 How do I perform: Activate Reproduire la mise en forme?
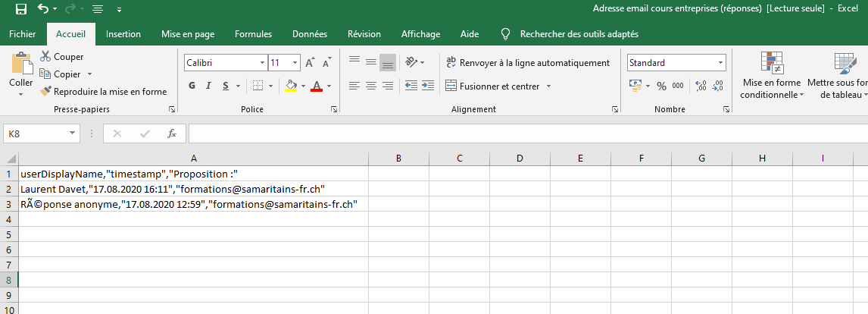pyautogui.click(x=104, y=92)
